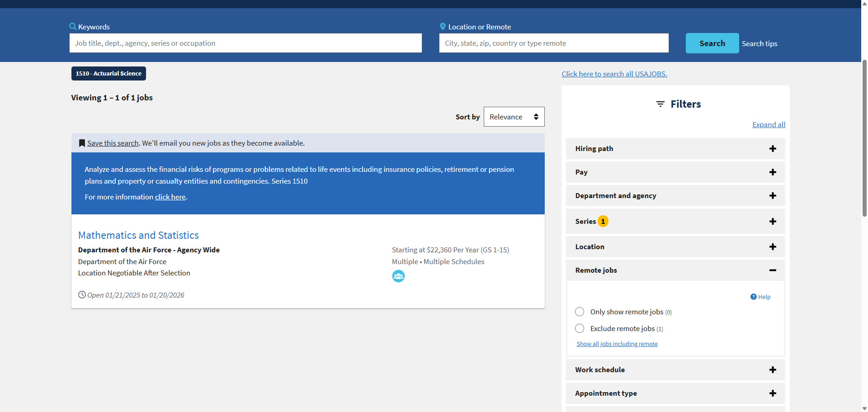This screenshot has width=868, height=412.
Task: Click 'Location Negotiable After Selection' text
Action: click(x=134, y=273)
